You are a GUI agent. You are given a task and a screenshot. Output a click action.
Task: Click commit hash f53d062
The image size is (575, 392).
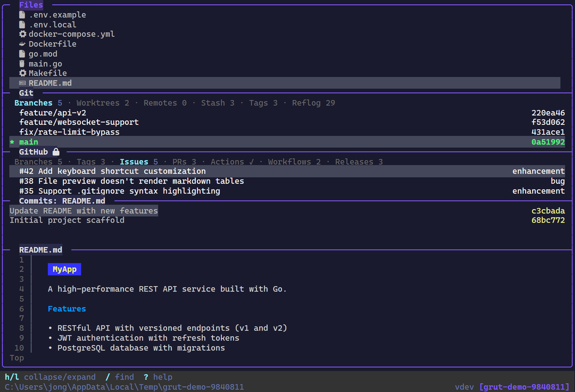tap(549, 123)
